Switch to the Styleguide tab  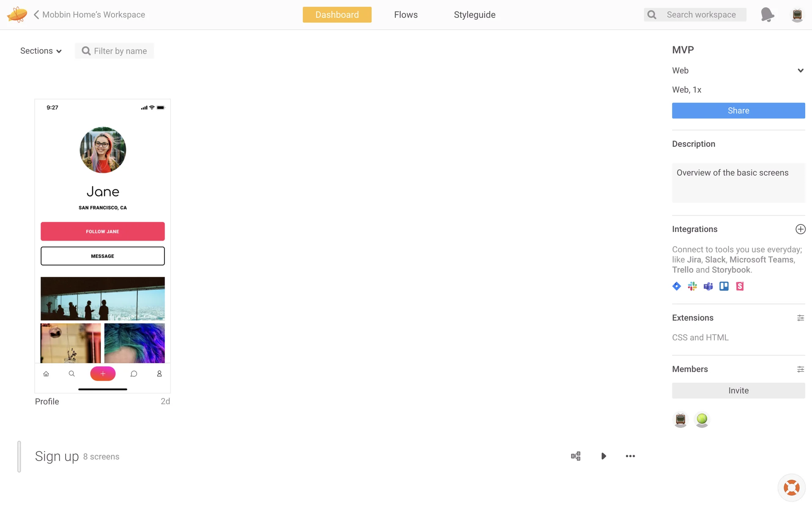pos(475,14)
